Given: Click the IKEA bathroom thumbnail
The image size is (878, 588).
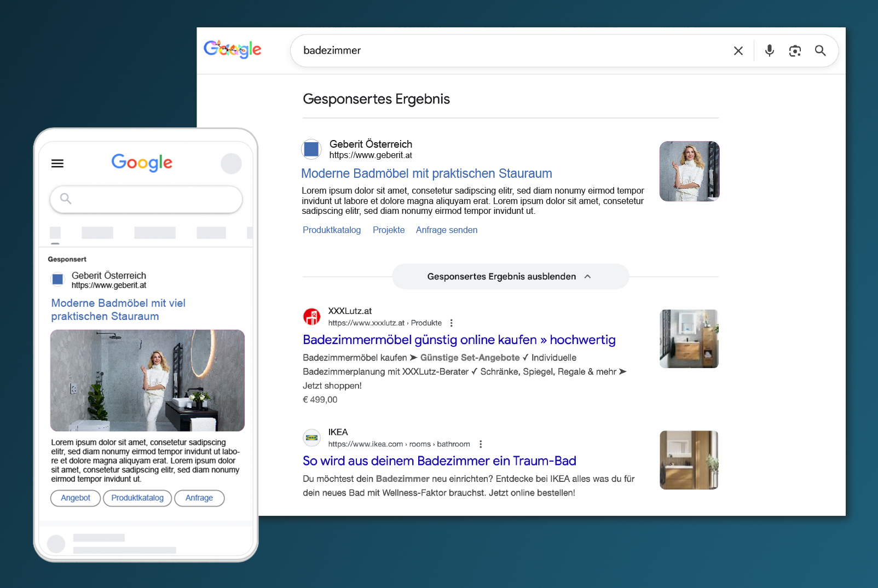Looking at the screenshot, I should coord(689,460).
